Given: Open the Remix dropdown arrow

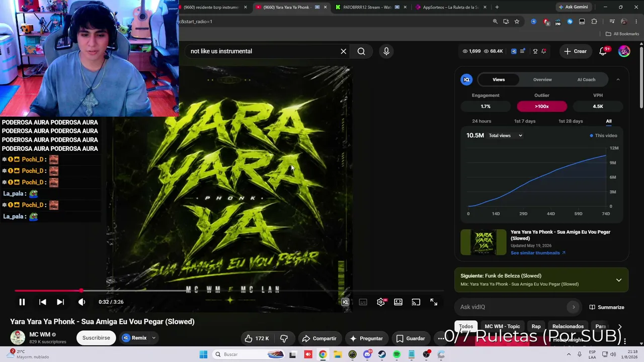Looking at the screenshot, I should pos(153,338).
